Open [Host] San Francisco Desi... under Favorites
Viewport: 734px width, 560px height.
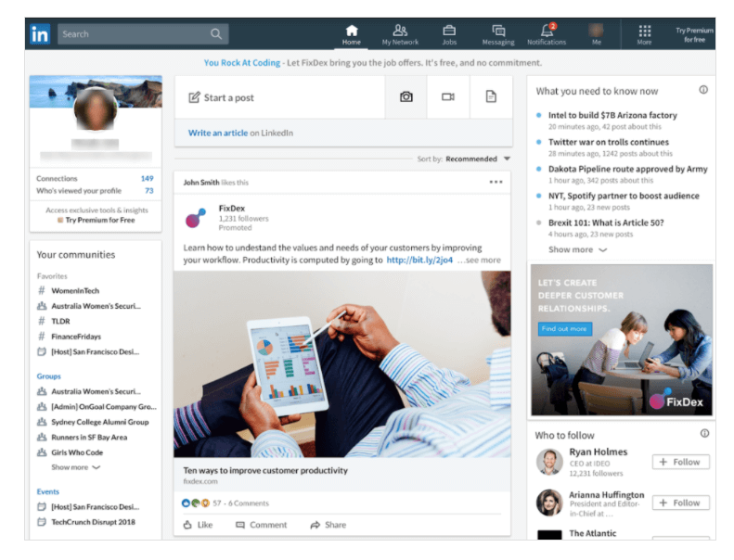(88, 351)
